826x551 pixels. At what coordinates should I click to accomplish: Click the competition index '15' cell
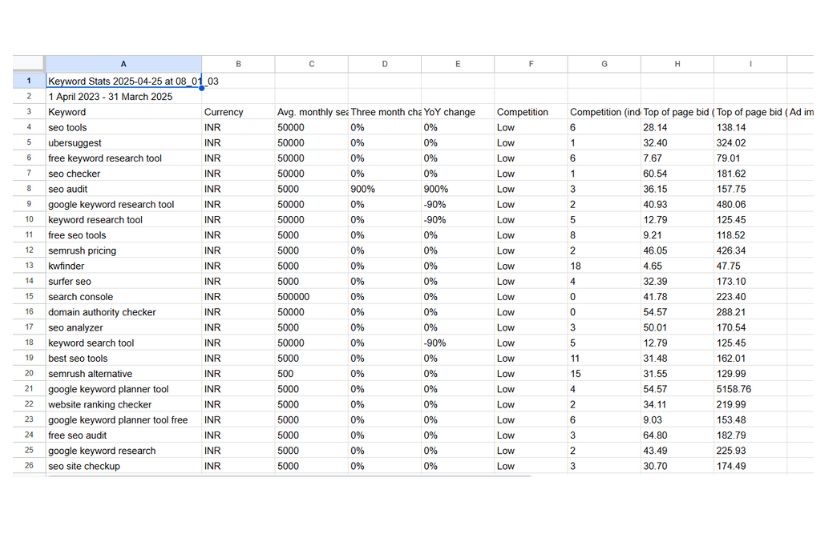[x=604, y=373]
